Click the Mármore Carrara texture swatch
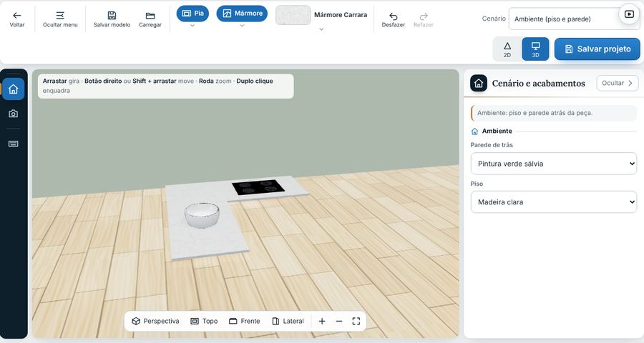Viewport: 644px width, 343px height. [x=293, y=15]
